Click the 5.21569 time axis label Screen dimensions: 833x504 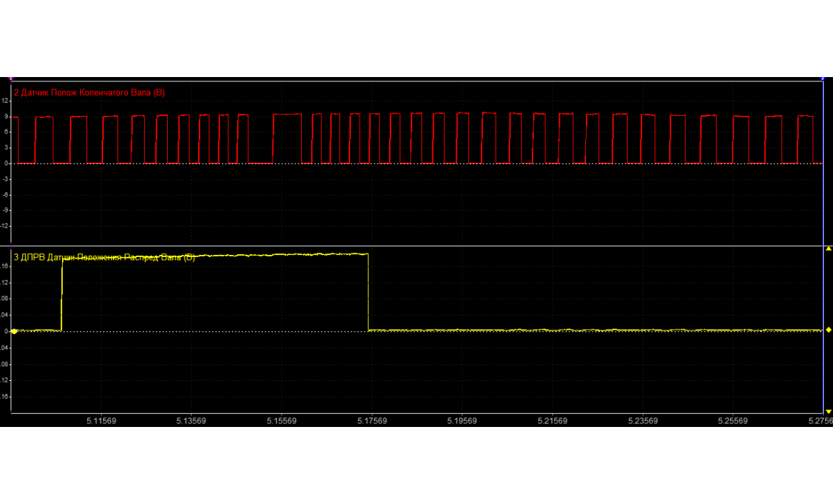point(552,421)
